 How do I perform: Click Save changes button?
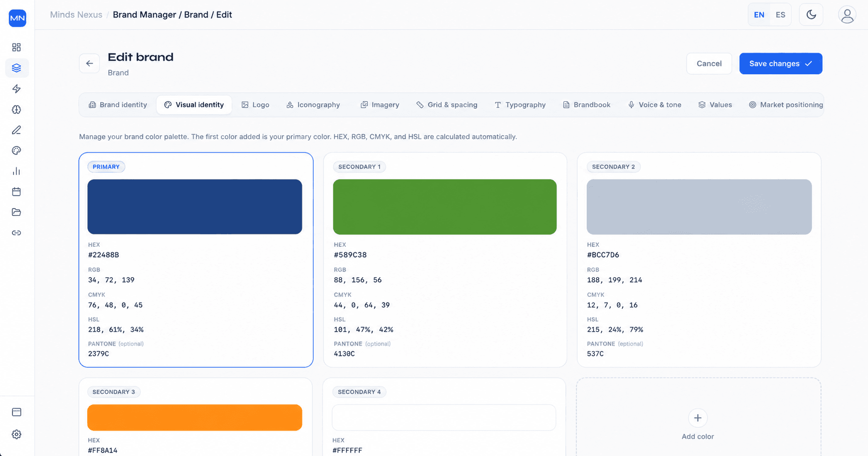tap(781, 64)
